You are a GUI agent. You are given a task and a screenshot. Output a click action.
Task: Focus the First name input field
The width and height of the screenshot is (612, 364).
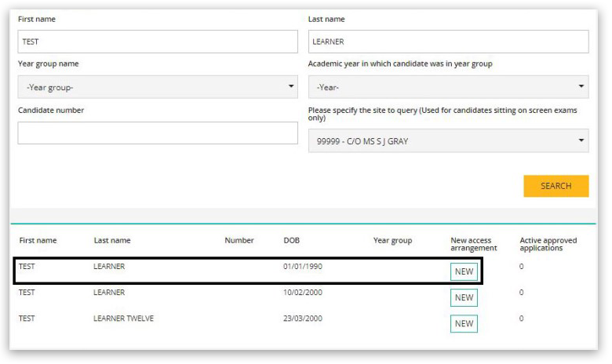(x=158, y=42)
